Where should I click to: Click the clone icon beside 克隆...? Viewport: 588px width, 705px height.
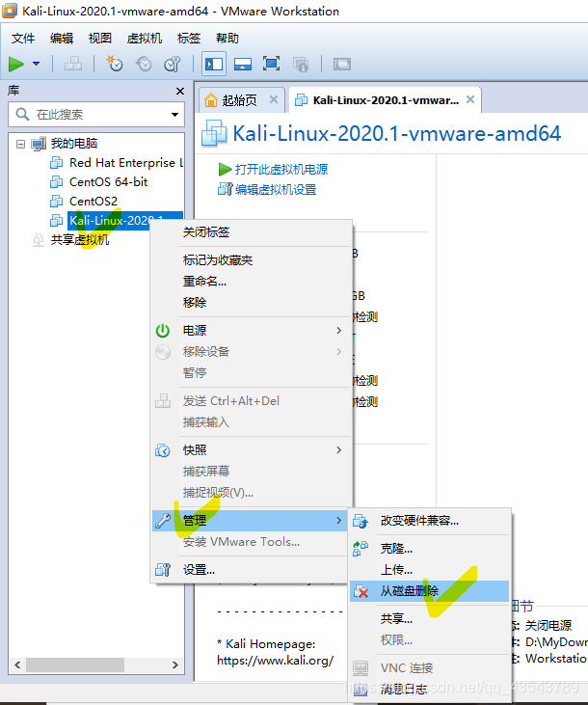[x=361, y=549]
